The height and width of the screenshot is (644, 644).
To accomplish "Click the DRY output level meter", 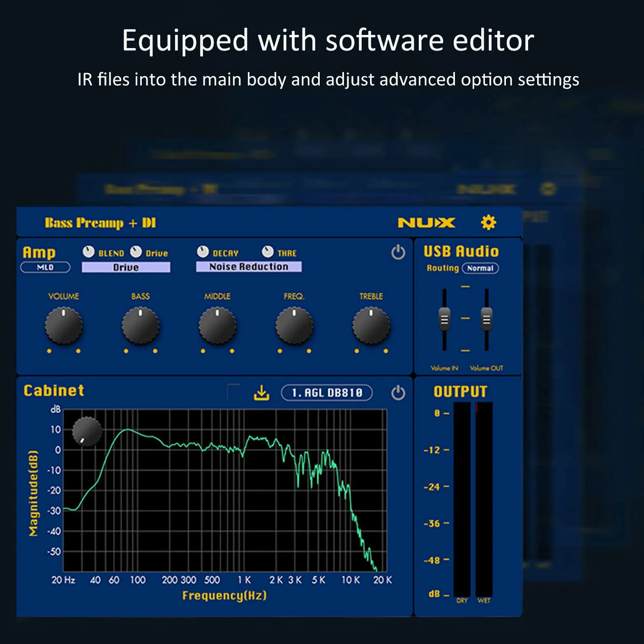I will pos(462,499).
